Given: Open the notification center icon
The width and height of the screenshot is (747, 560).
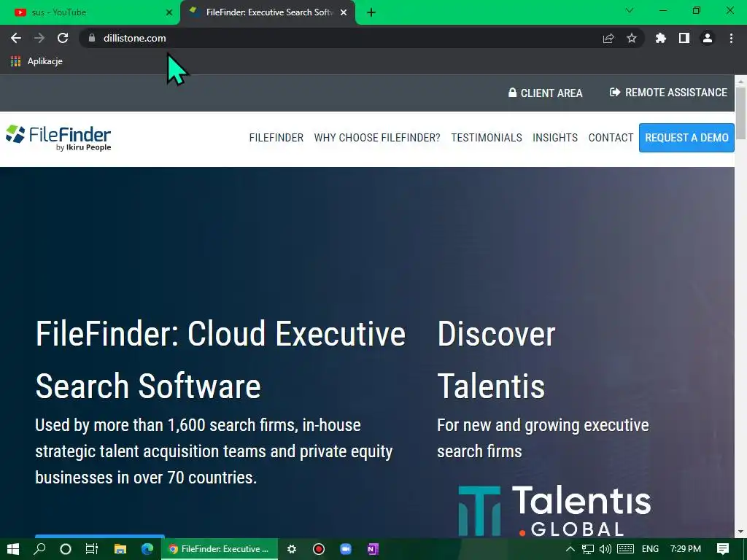Looking at the screenshot, I should point(723,549).
